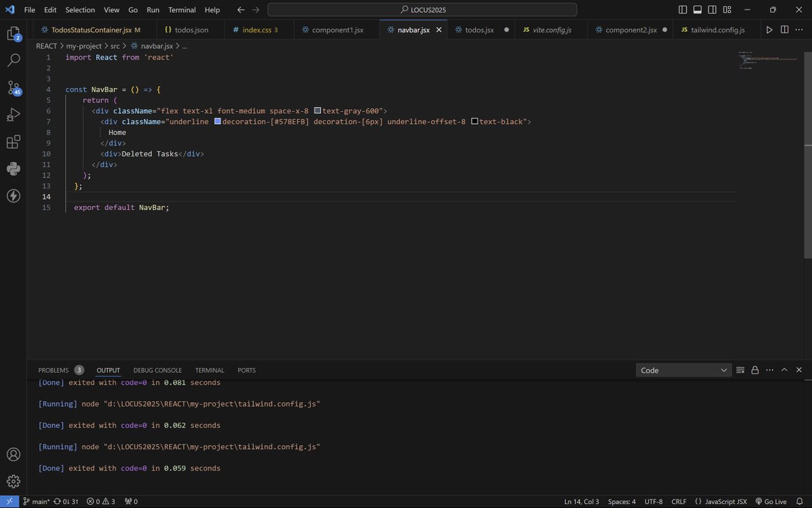Open Customize Layout icon
812x508 pixels.
(x=727, y=10)
